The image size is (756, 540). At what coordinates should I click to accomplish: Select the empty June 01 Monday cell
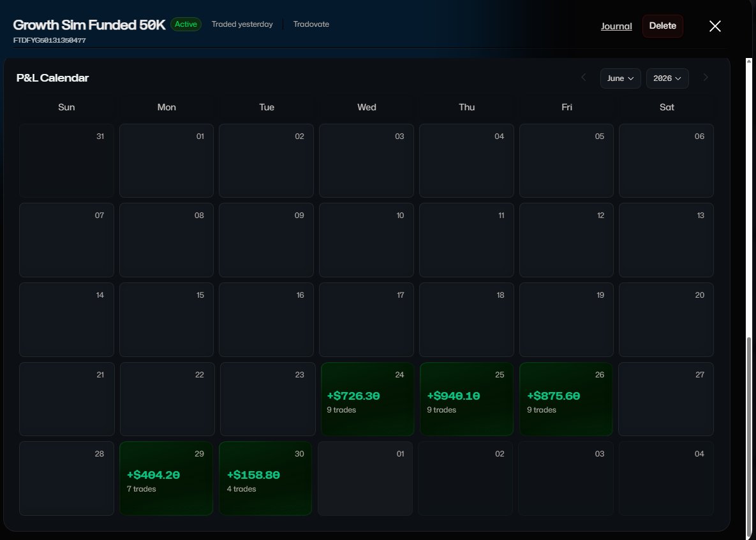(167, 161)
